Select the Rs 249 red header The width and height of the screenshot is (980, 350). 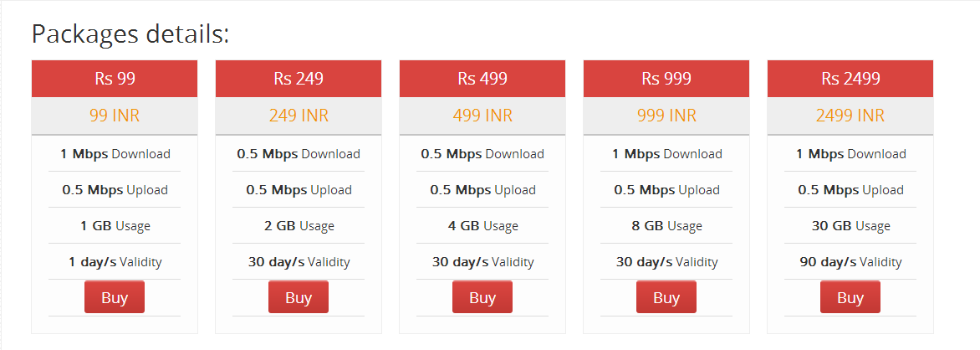(x=299, y=79)
